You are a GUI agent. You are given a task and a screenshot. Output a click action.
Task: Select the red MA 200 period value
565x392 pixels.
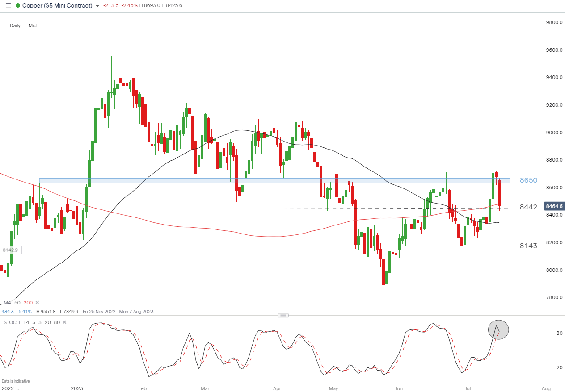click(29, 303)
